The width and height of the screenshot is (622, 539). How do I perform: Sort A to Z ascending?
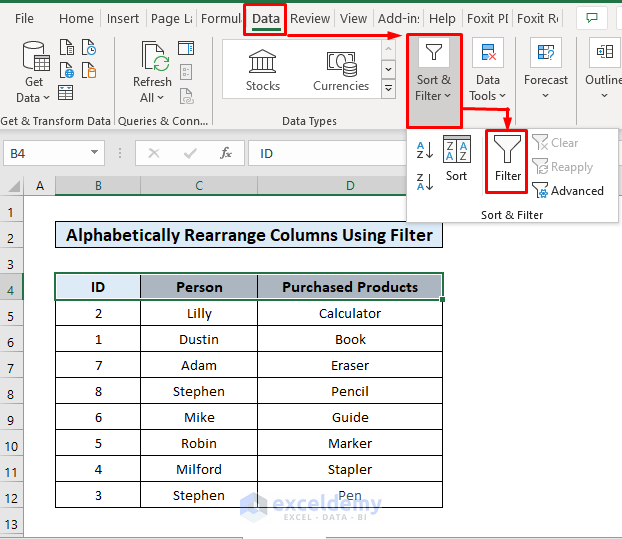pyautogui.click(x=424, y=150)
